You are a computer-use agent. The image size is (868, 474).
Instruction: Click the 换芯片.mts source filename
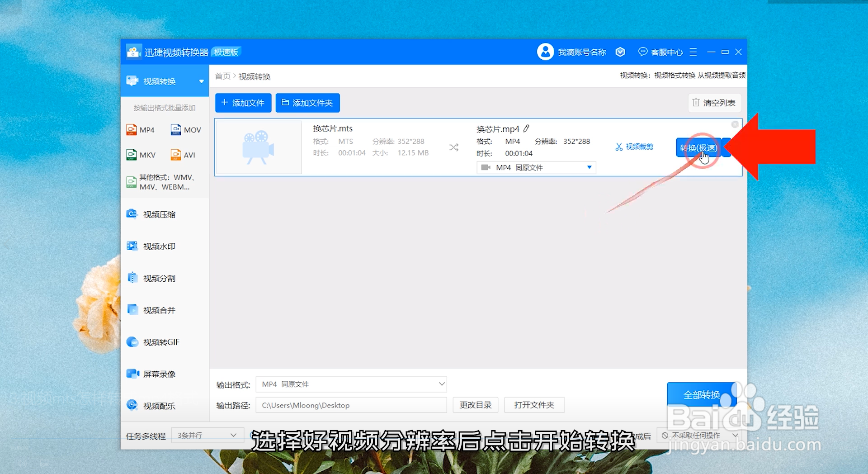click(x=333, y=128)
